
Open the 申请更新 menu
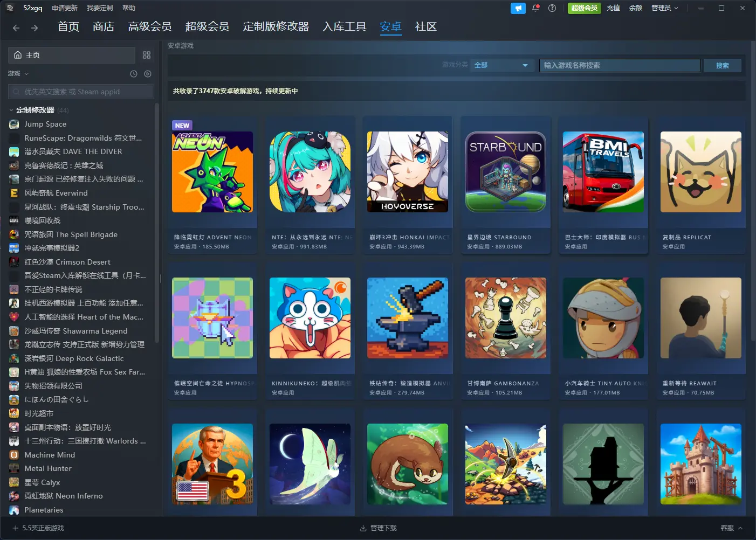click(x=65, y=8)
